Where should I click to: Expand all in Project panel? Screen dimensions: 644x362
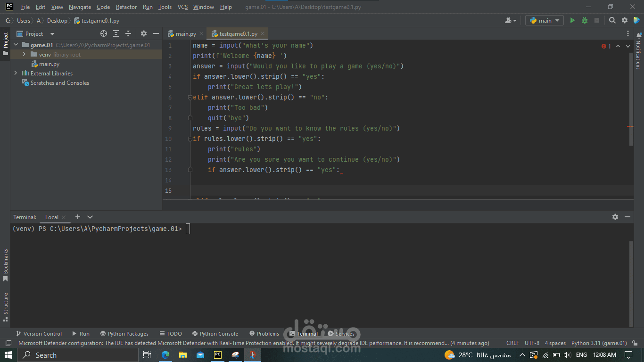pyautogui.click(x=116, y=33)
